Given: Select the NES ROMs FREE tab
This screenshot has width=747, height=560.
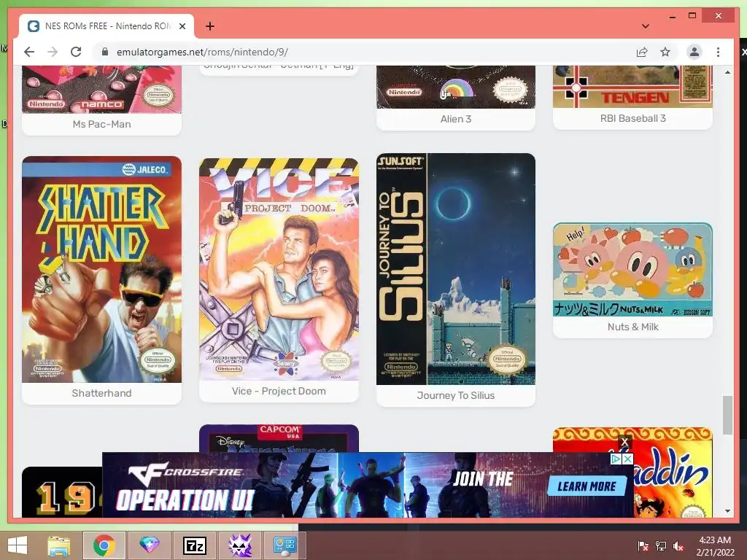Looking at the screenshot, I should (x=107, y=26).
